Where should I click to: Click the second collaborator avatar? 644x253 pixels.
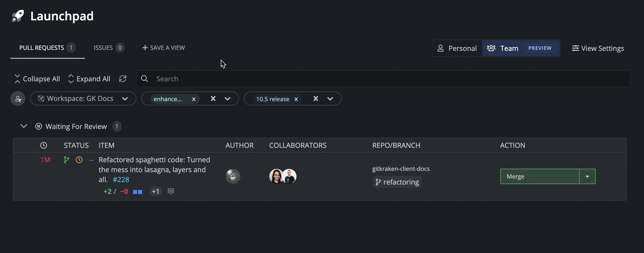(x=290, y=176)
